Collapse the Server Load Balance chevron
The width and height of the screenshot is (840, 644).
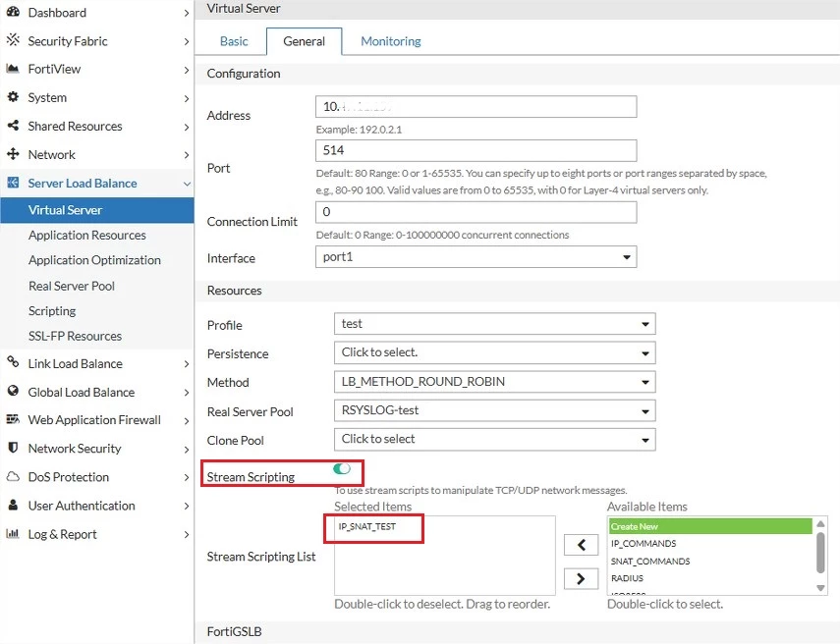point(187,184)
